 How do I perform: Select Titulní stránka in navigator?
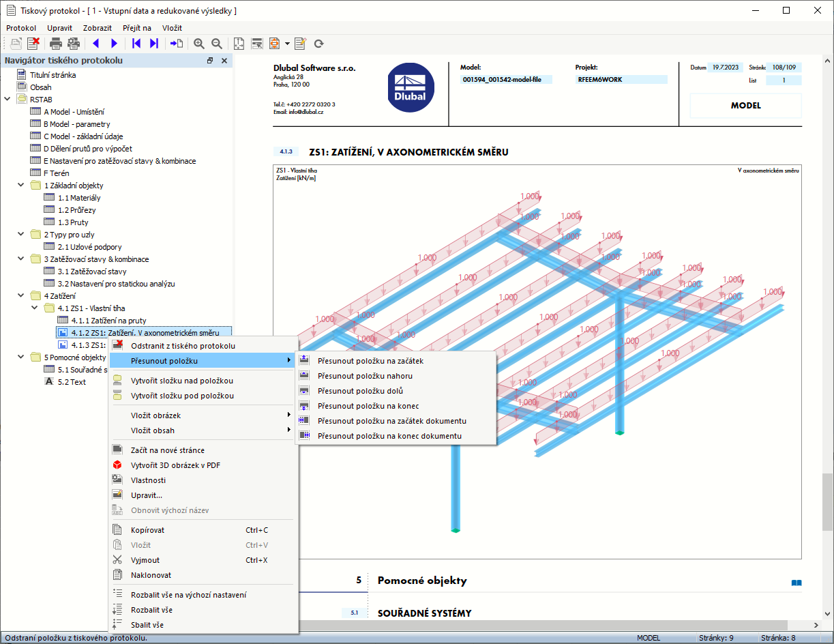tap(53, 75)
